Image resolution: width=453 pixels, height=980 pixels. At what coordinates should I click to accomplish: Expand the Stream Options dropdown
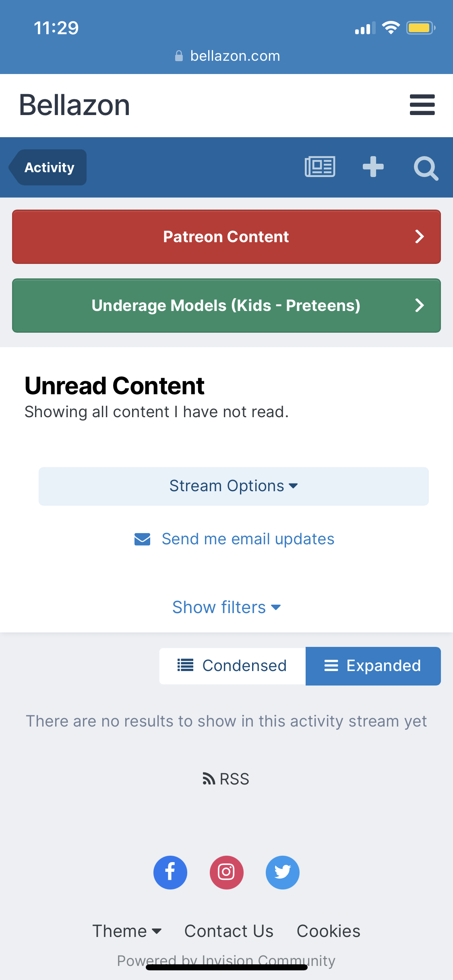pyautogui.click(x=234, y=486)
